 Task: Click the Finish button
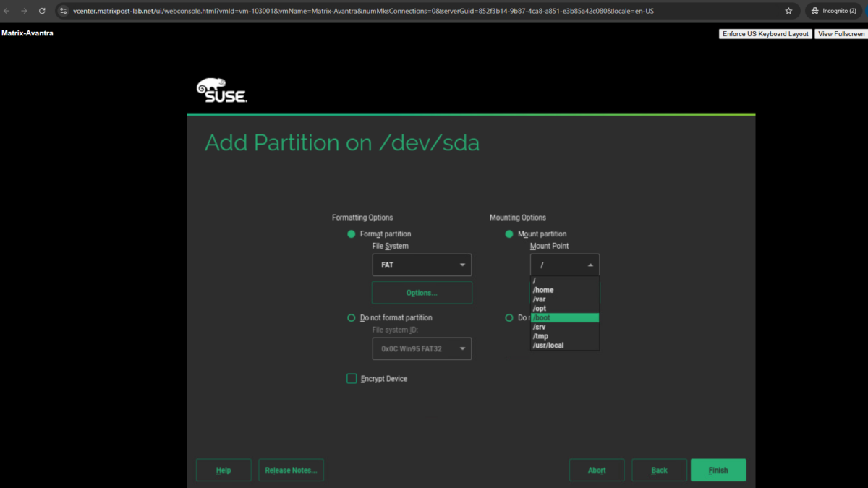[x=718, y=470]
